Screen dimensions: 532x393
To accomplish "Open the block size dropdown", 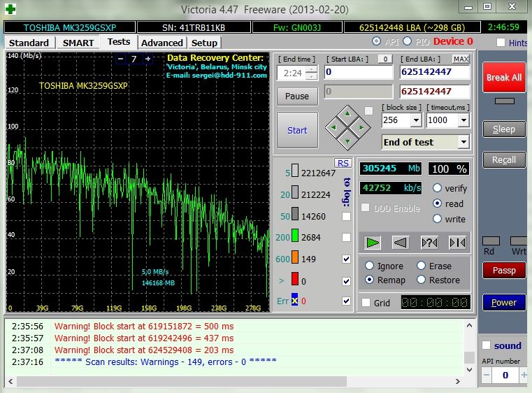I will (x=416, y=120).
